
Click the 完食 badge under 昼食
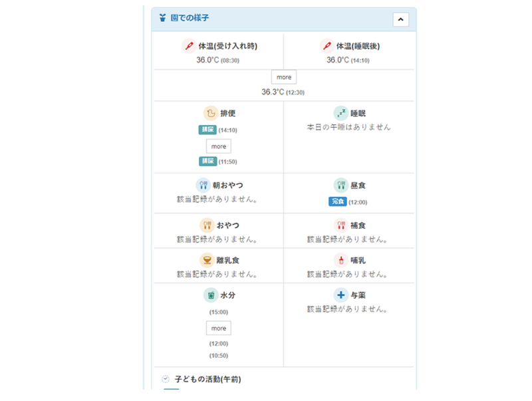pyautogui.click(x=337, y=201)
